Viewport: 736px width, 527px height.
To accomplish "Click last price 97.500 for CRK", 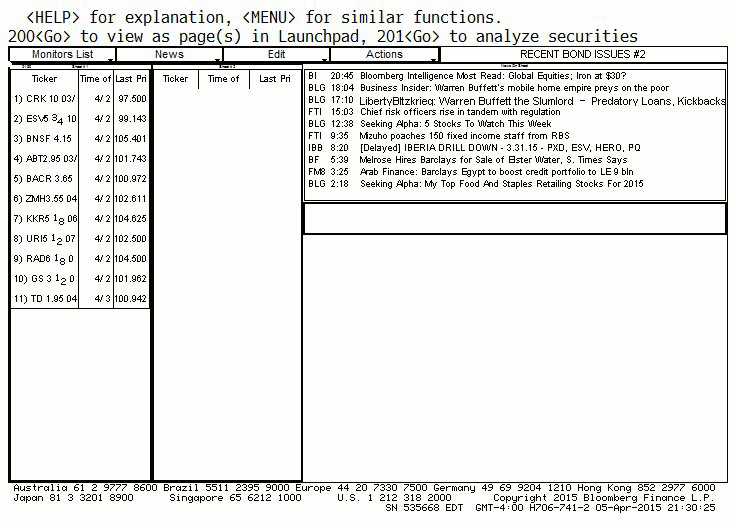I will (x=132, y=99).
